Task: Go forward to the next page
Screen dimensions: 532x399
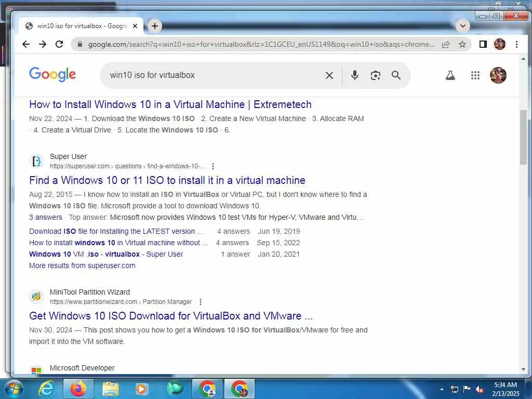Action: (x=43, y=44)
